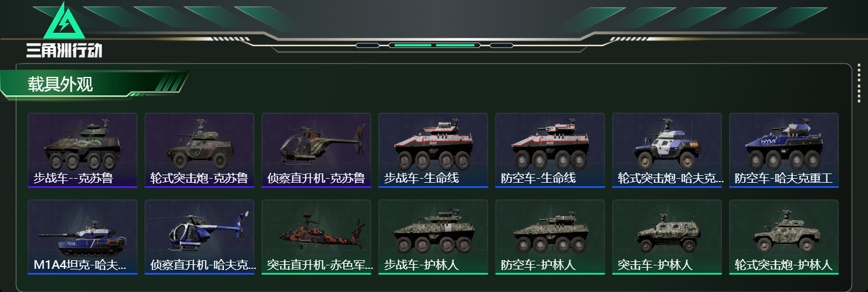Select the 步战车-生命线 vehicle card
Screen dimensions: 868x292
tap(433, 150)
